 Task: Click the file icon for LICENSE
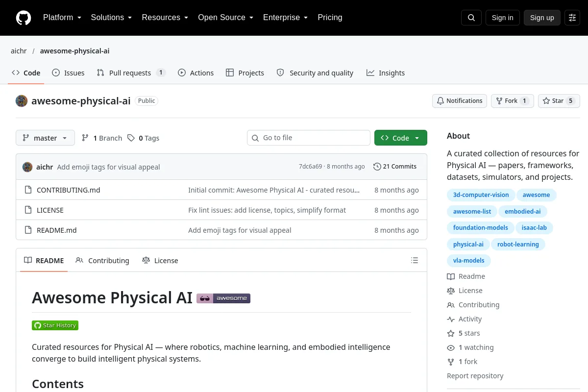point(28,210)
